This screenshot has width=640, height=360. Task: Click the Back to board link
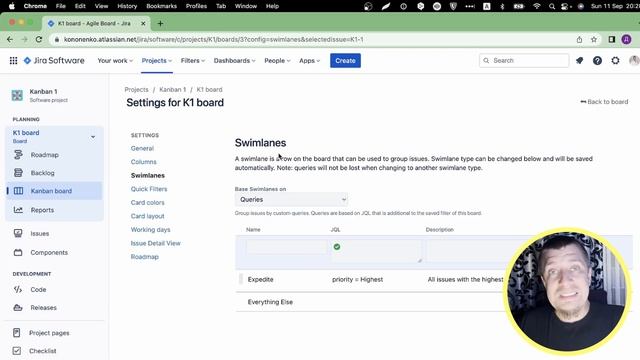coord(604,102)
